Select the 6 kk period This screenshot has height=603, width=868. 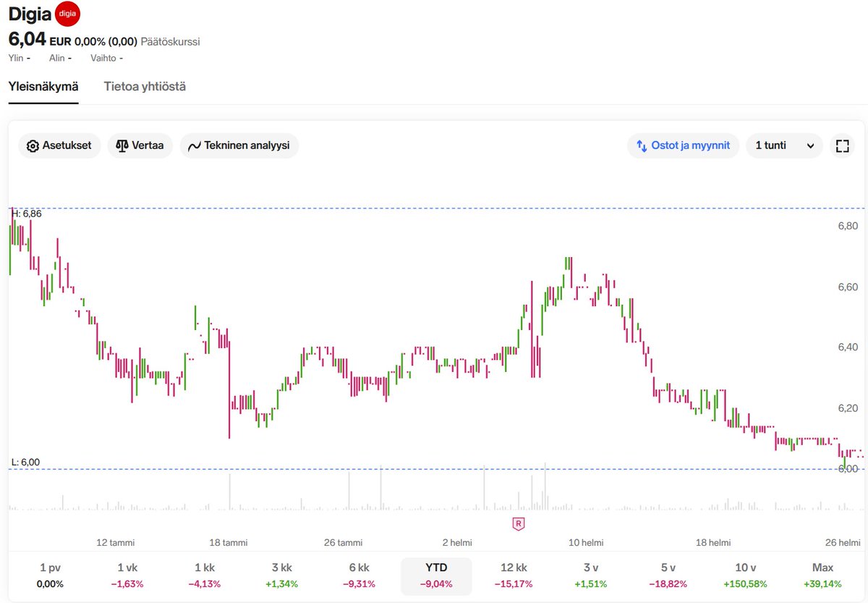(x=359, y=575)
